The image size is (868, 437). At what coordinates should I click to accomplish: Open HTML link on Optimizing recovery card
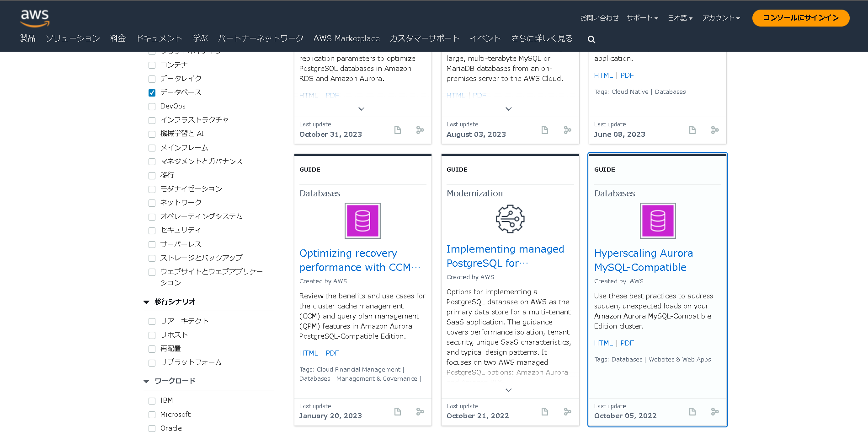309,353
